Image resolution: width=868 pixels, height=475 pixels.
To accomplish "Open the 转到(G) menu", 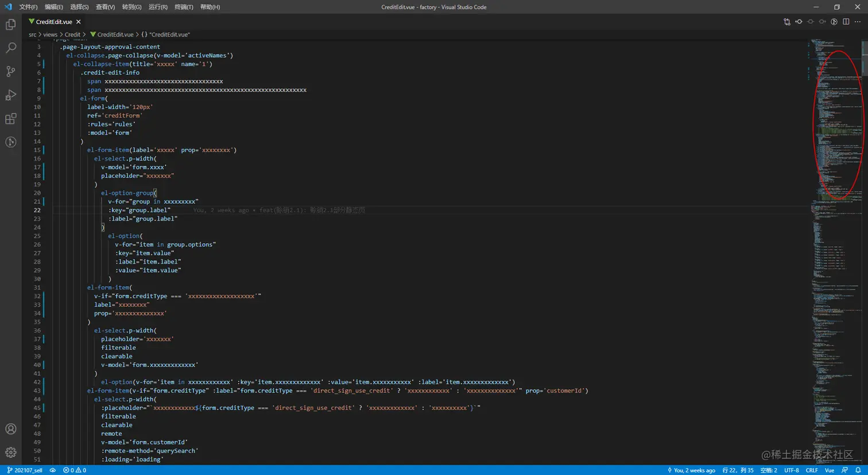I will point(131,7).
